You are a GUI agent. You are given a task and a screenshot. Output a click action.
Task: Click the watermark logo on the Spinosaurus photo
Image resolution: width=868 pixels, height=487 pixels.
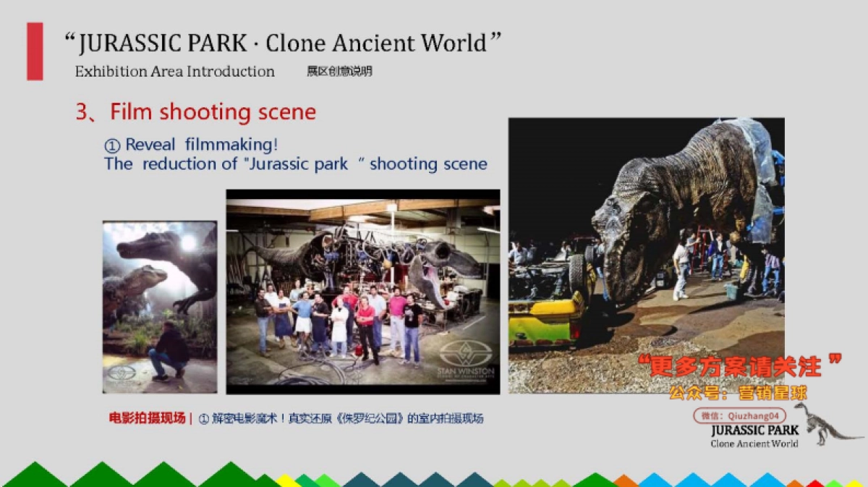119,374
